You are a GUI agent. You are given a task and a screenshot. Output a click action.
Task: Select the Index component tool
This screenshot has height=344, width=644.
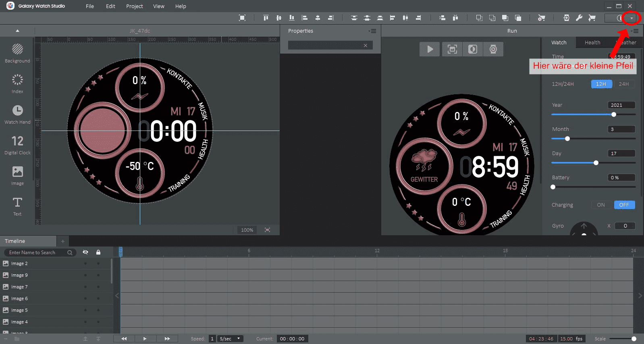click(17, 84)
